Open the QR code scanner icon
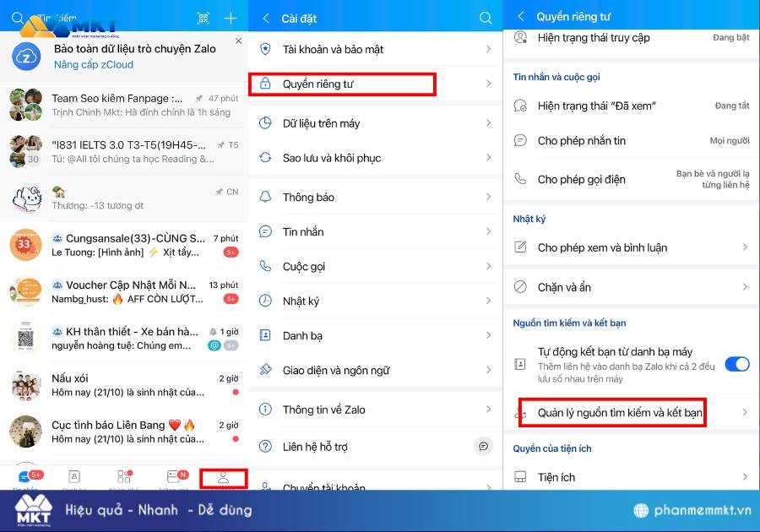 tap(203, 19)
